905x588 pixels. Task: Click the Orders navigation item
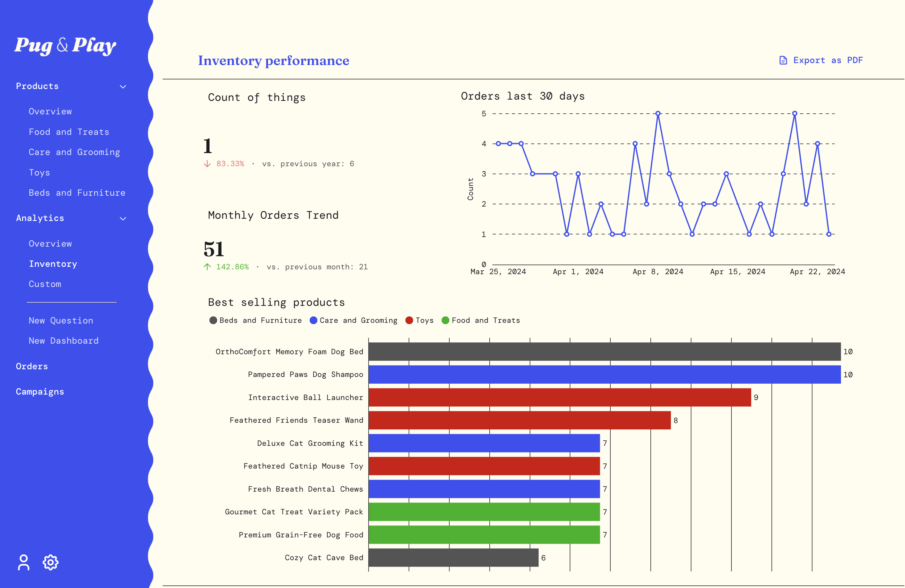pos(32,366)
